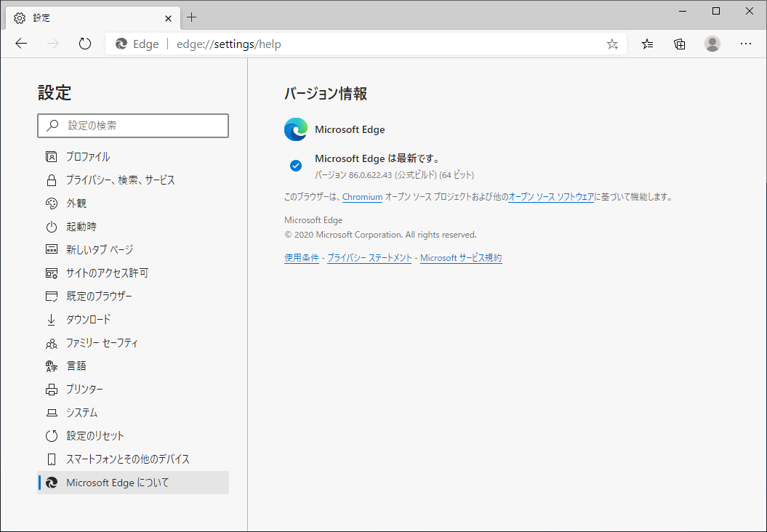Click the star icon to add favorite
The height and width of the screenshot is (532, 767).
612,44
